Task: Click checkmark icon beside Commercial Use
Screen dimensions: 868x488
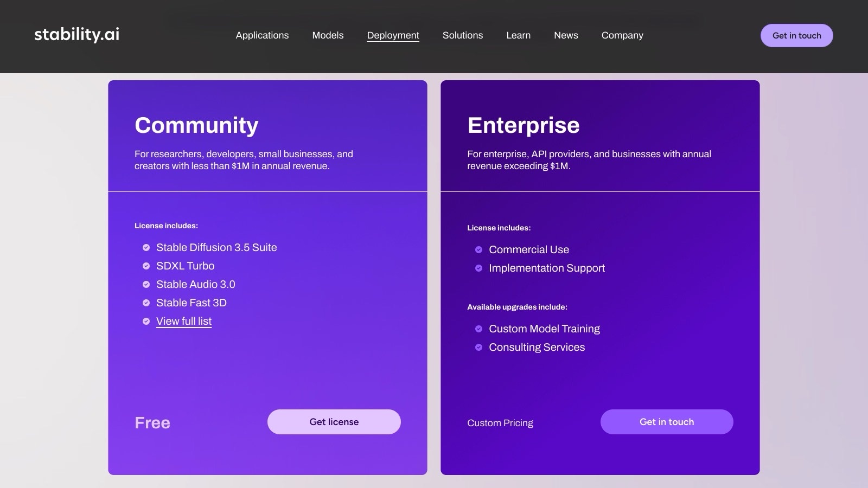Action: [478, 250]
